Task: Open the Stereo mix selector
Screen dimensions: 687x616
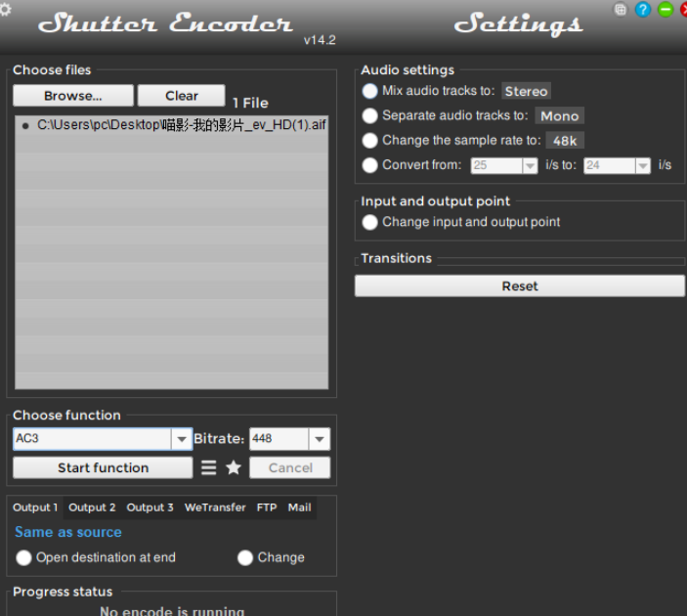Action: [526, 91]
